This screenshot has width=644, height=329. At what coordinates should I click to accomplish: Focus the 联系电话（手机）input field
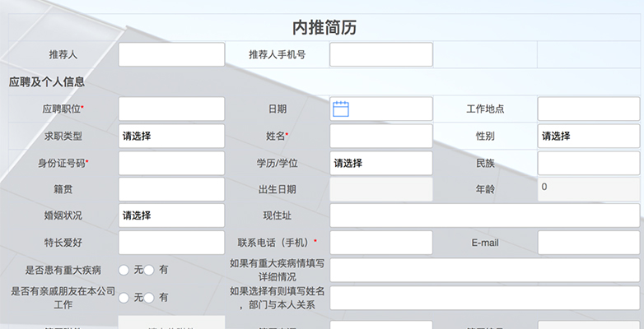coord(380,243)
